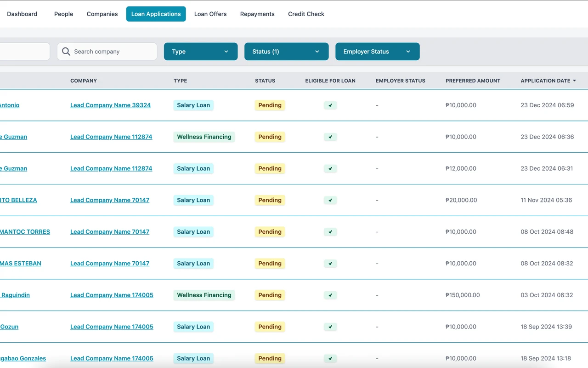Open the ITO BELLEZA applicant link
This screenshot has height=368, width=588.
click(18, 200)
